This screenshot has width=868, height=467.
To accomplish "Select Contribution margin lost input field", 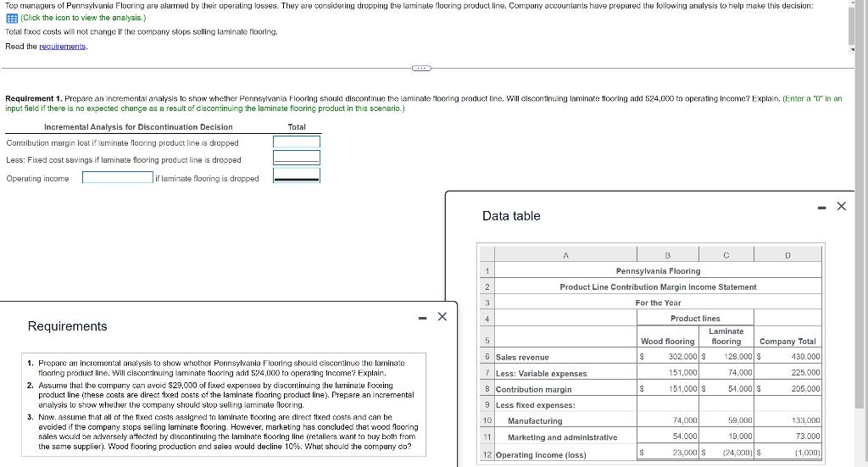I will pos(297,142).
